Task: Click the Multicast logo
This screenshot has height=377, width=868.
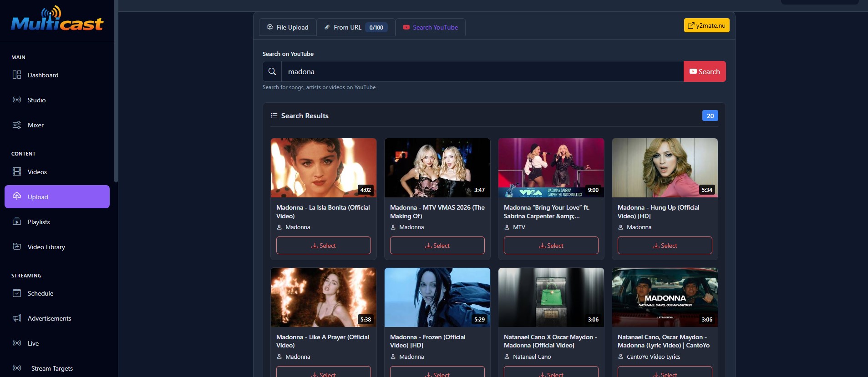Action: click(x=57, y=19)
